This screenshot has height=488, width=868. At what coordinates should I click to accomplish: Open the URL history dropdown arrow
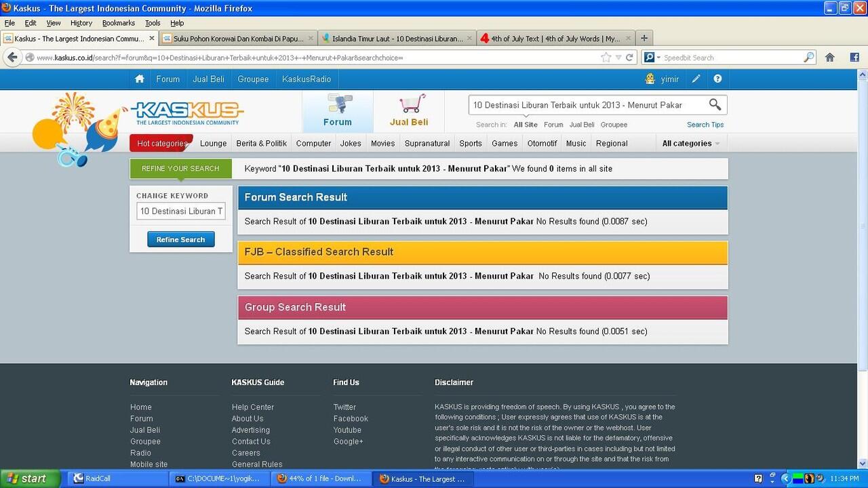(x=618, y=58)
